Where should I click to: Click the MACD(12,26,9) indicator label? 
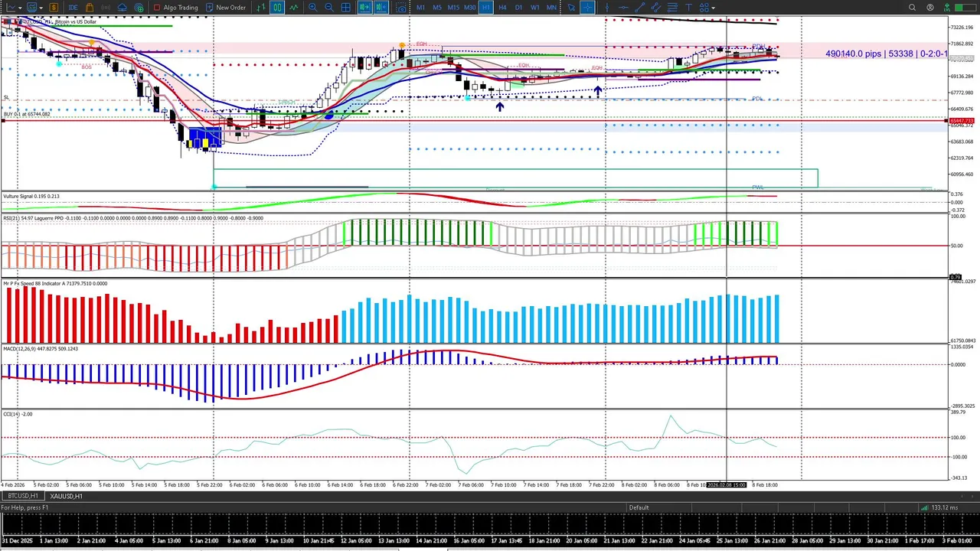pyautogui.click(x=41, y=348)
